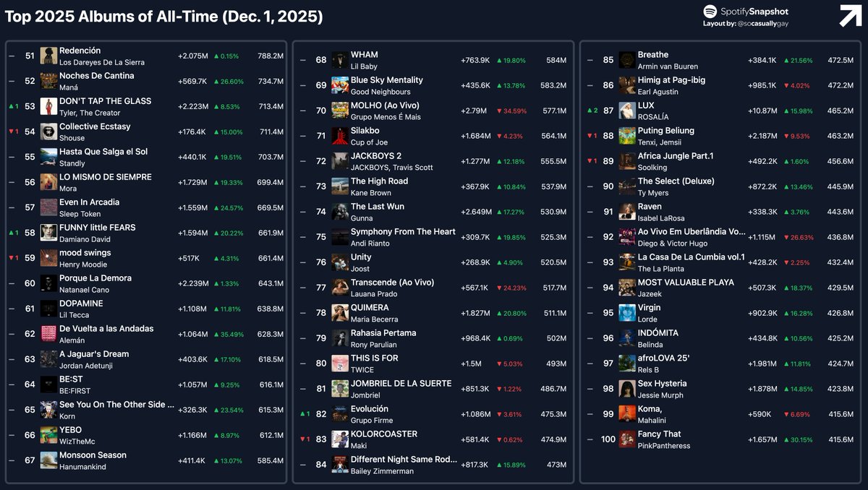
Task: Click the down-1 rank indicator beside 54
Action: click(13, 132)
